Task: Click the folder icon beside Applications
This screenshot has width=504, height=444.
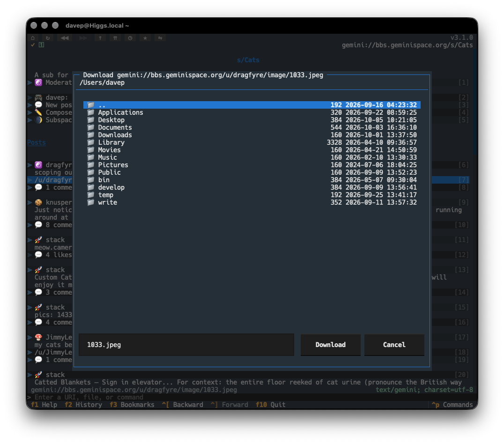Action: [x=91, y=112]
